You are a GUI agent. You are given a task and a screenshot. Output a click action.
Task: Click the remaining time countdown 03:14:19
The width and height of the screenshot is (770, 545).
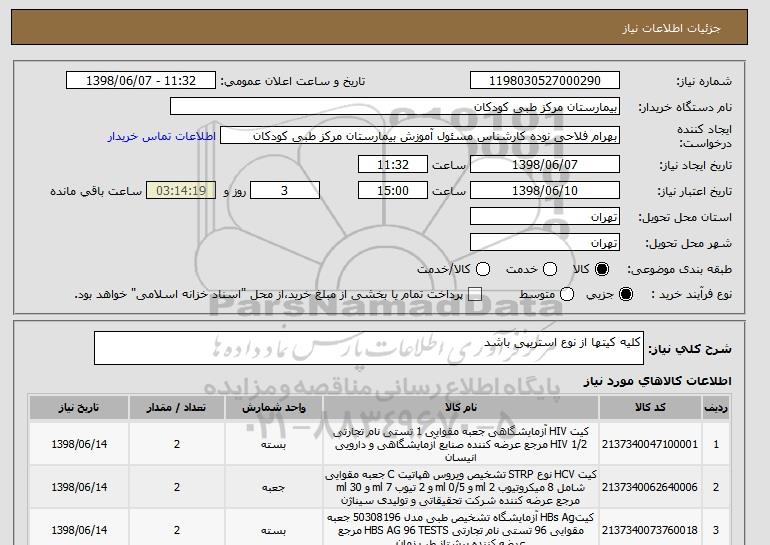tap(181, 191)
